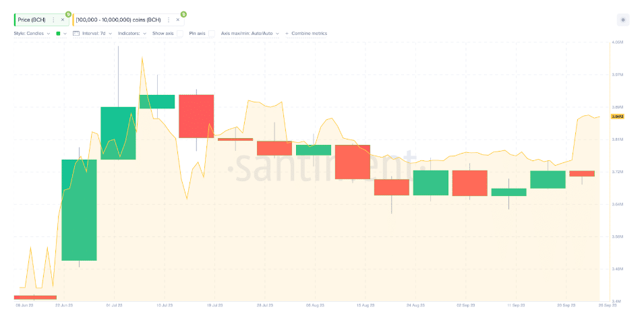Click the green badge on Price (BCH) chip
644x322 pixels.
[68, 14]
